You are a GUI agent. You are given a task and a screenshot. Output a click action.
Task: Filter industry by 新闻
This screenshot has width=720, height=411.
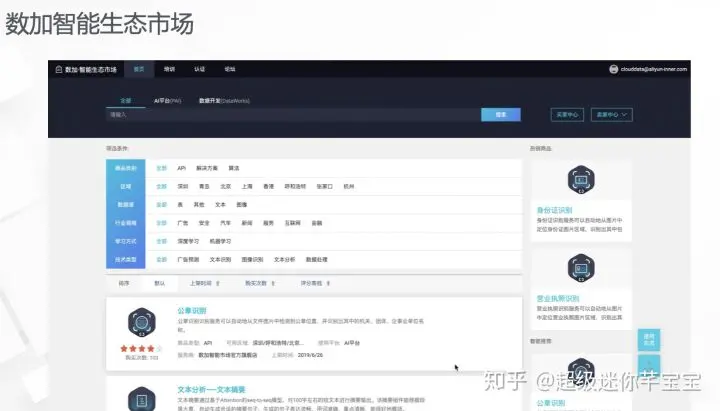(x=247, y=223)
